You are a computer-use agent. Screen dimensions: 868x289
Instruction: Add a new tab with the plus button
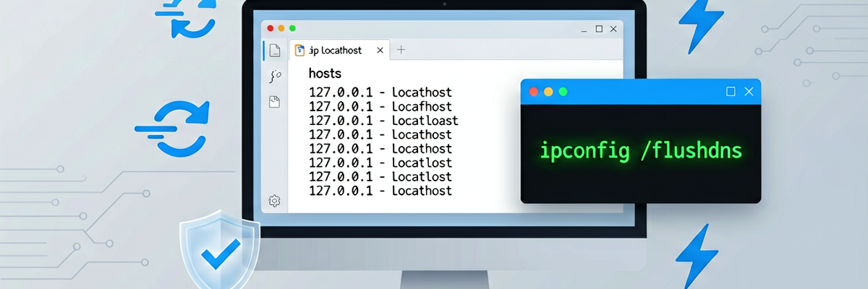pyautogui.click(x=401, y=50)
